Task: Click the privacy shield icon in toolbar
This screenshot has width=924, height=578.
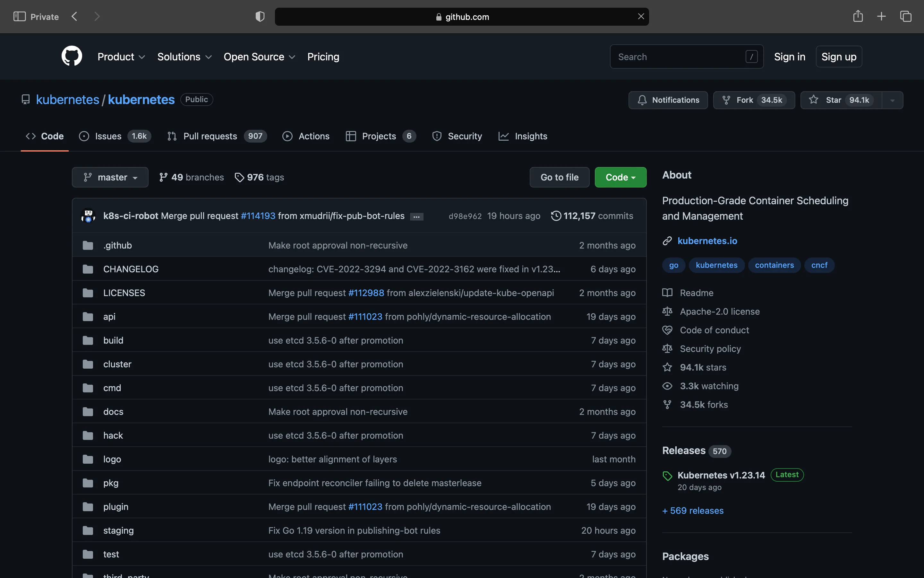Action: click(260, 16)
